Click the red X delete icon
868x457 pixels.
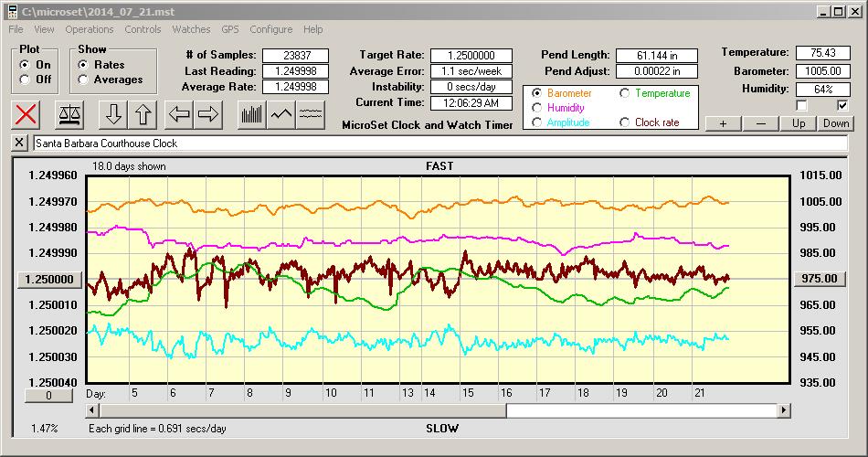click(x=27, y=114)
